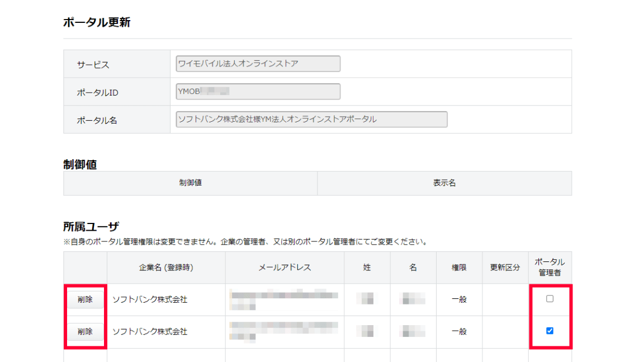Enable portal admin checkbox in first user row

[550, 299]
